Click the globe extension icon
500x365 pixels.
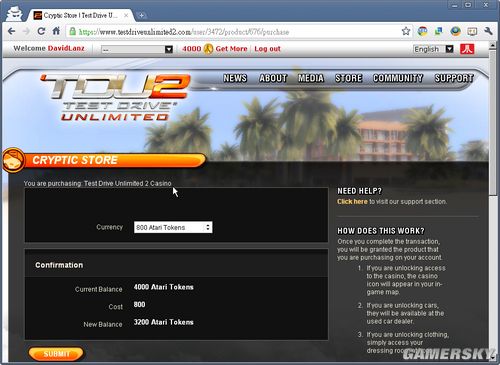[455, 31]
